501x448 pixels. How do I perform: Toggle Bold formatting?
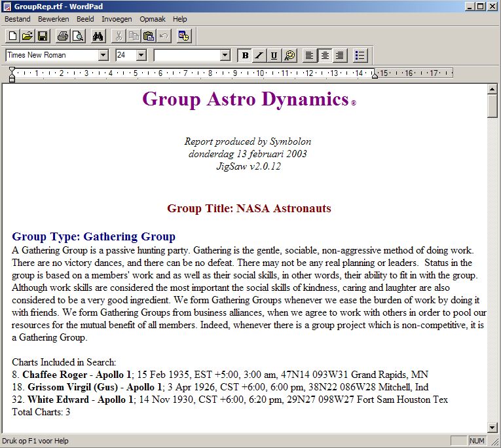[245, 56]
